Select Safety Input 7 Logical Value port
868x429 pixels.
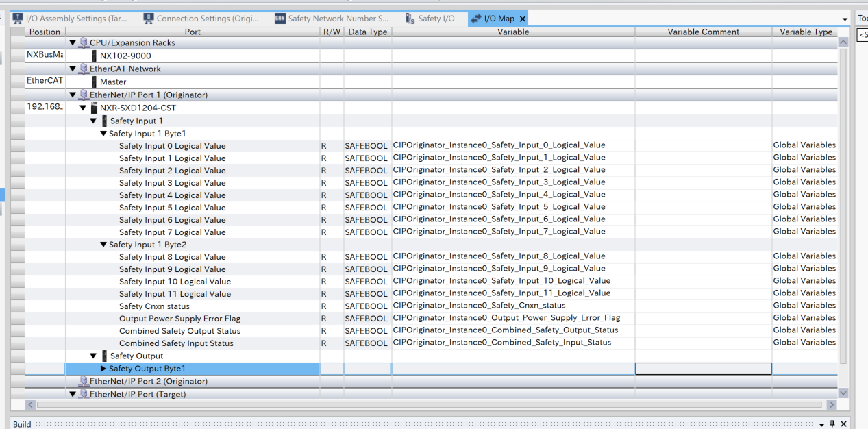click(172, 232)
